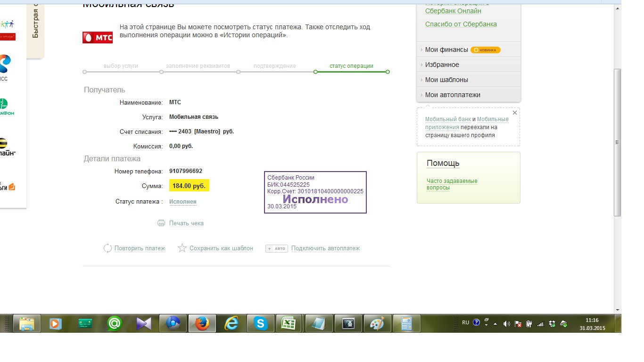Click the network signal tray icon
Viewport: 644px width, 362px height.
point(541,324)
